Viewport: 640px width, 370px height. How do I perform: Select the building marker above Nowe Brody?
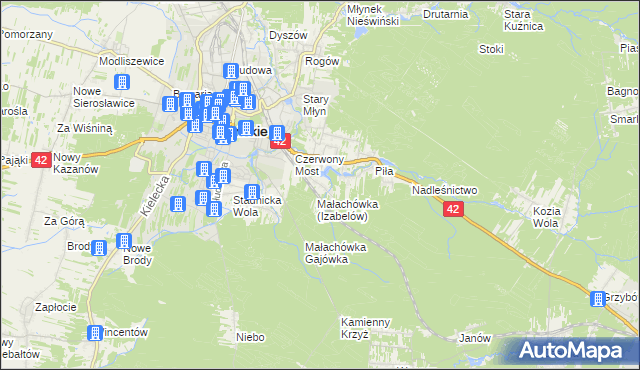124,241
